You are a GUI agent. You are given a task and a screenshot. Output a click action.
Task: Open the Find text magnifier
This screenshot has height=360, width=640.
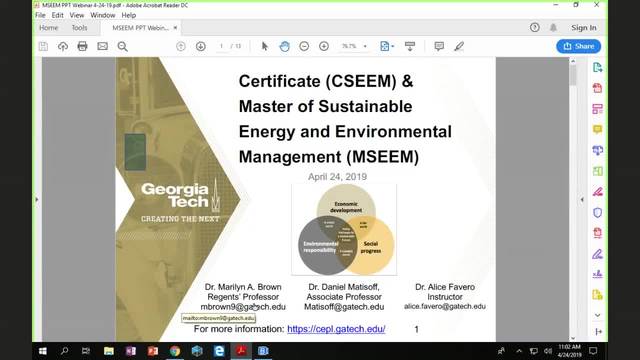(122, 47)
